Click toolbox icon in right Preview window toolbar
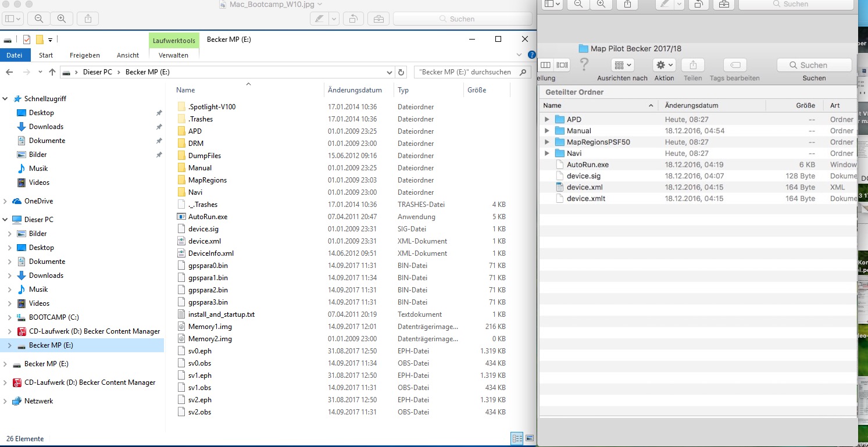This screenshot has height=447, width=868. [x=723, y=4]
